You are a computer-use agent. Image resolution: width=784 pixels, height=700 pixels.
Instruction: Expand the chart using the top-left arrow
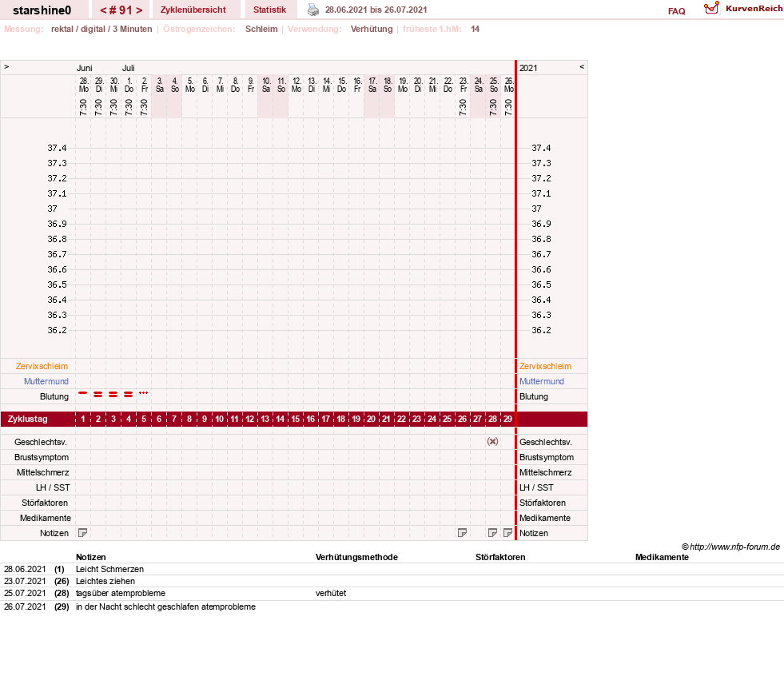point(6,66)
